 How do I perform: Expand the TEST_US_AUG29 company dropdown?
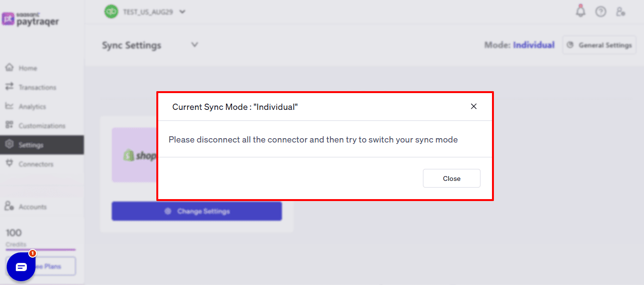click(182, 11)
